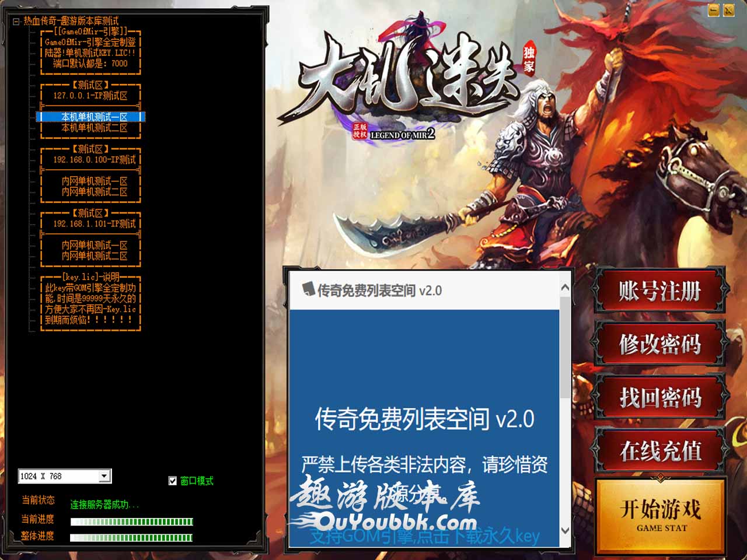Viewport: 747px width, 560px height.
Task: Click the 整体进度 progress bar
Action: click(x=131, y=537)
